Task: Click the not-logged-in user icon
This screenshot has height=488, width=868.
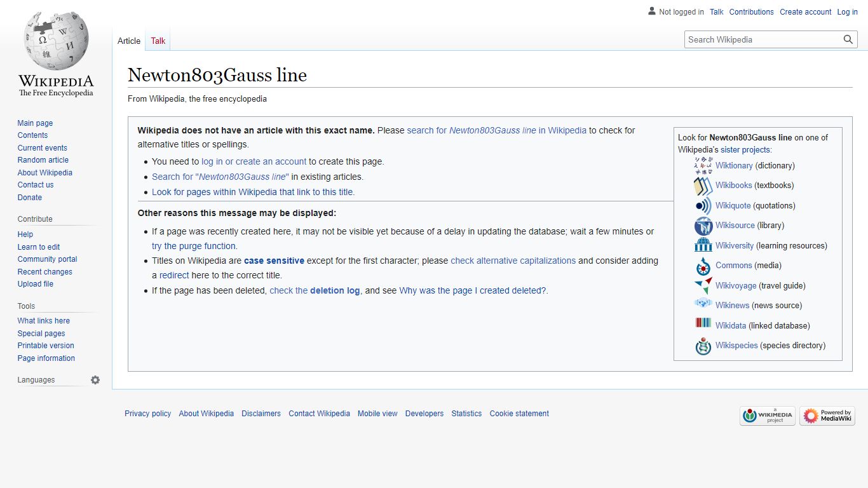Action: point(652,11)
